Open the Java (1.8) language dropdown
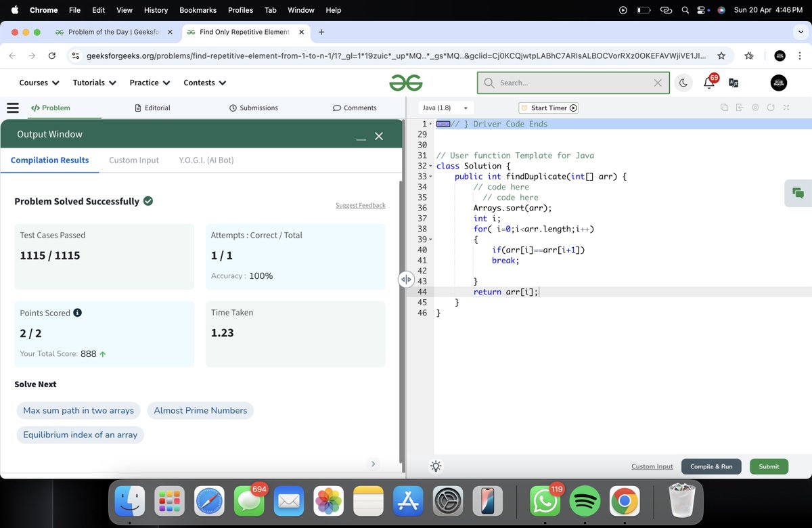Image resolution: width=812 pixels, height=528 pixels. click(446, 108)
